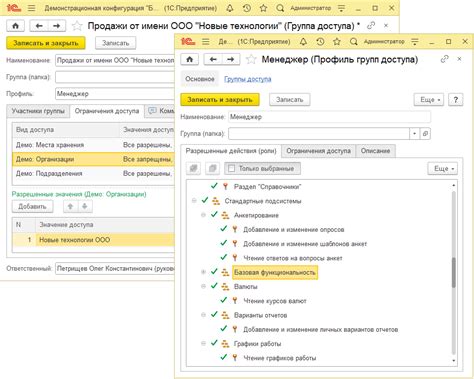474x379 pixels.
Task: Toggle checkmark for Добавление и изменение опросов
Action: [224, 229]
